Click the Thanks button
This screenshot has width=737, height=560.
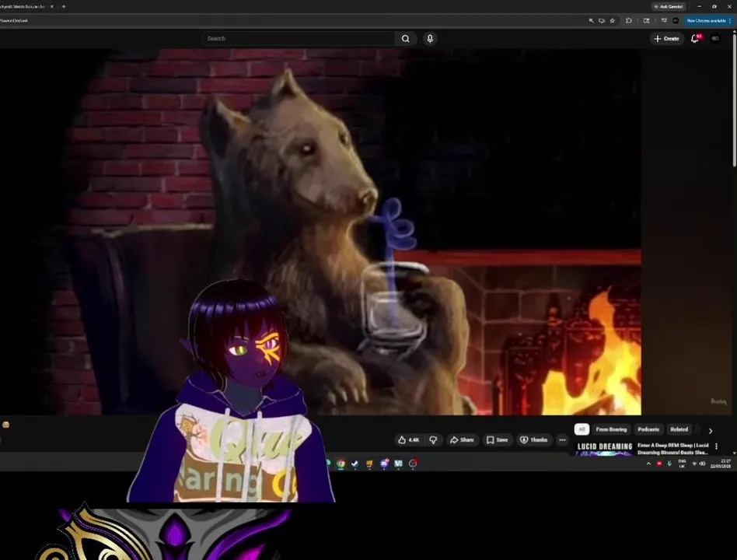[x=533, y=440]
